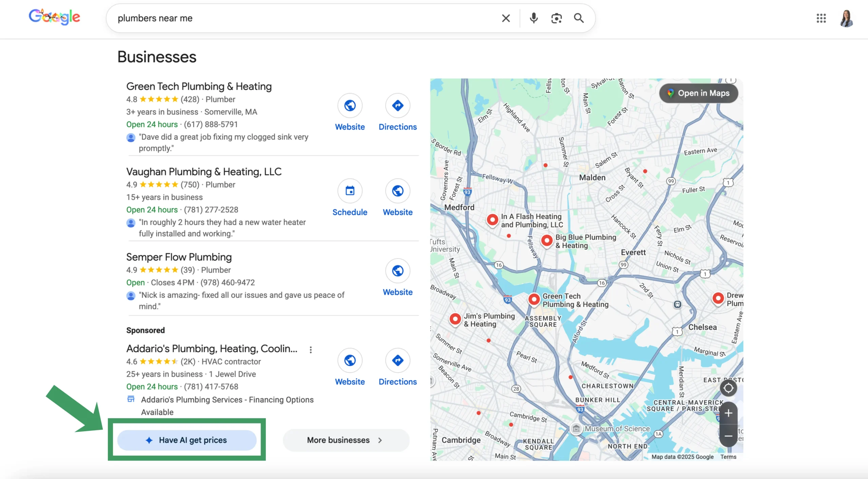Zoom in on the map
This screenshot has height=479, width=868.
[x=729, y=413]
